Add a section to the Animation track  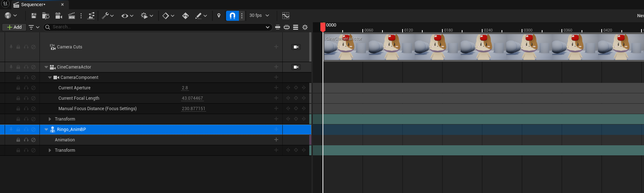276,140
